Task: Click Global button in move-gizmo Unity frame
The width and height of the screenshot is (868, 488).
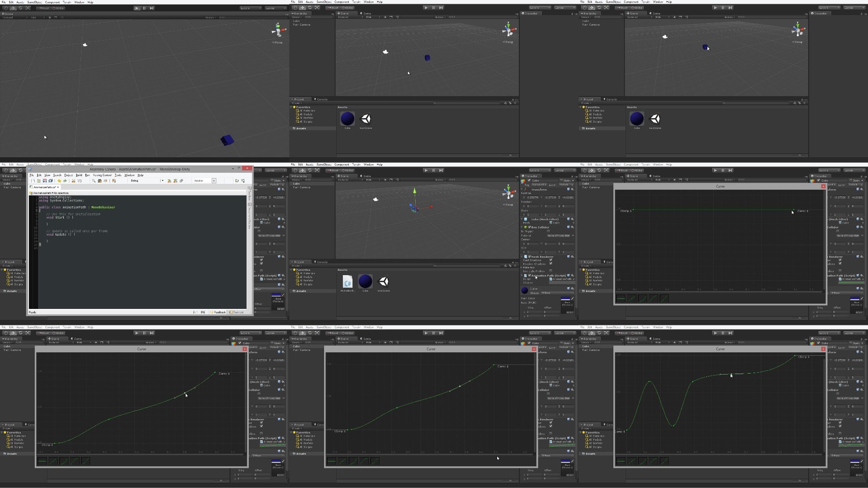Action: 347,170
